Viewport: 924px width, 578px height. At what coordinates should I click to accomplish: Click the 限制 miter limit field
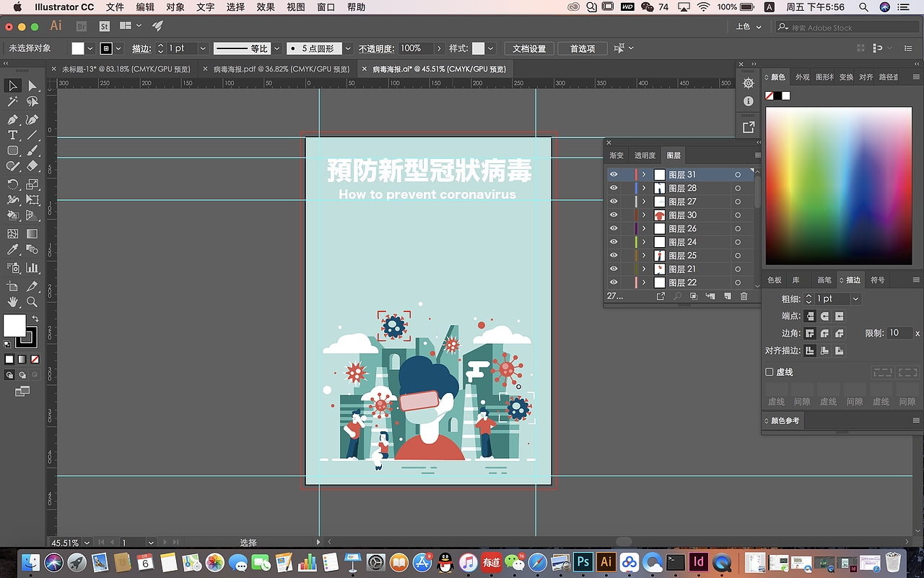coord(899,333)
